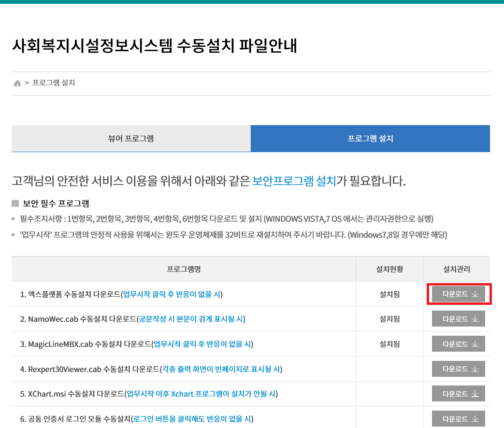Screen dimensions: 504x428
Task: Click 설치됨 status for 엑스플랫폼 row
Action: click(x=389, y=294)
